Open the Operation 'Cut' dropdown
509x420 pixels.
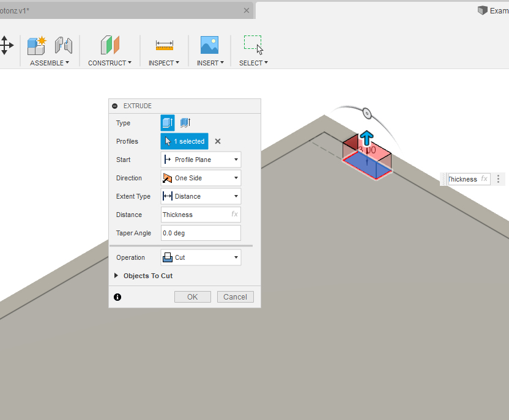201,257
